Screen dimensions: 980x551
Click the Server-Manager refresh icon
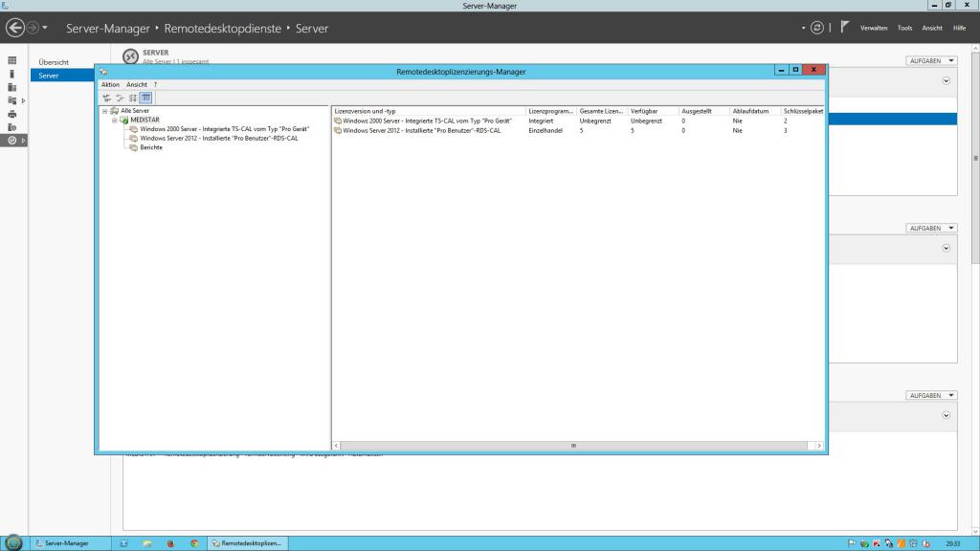click(x=817, y=28)
